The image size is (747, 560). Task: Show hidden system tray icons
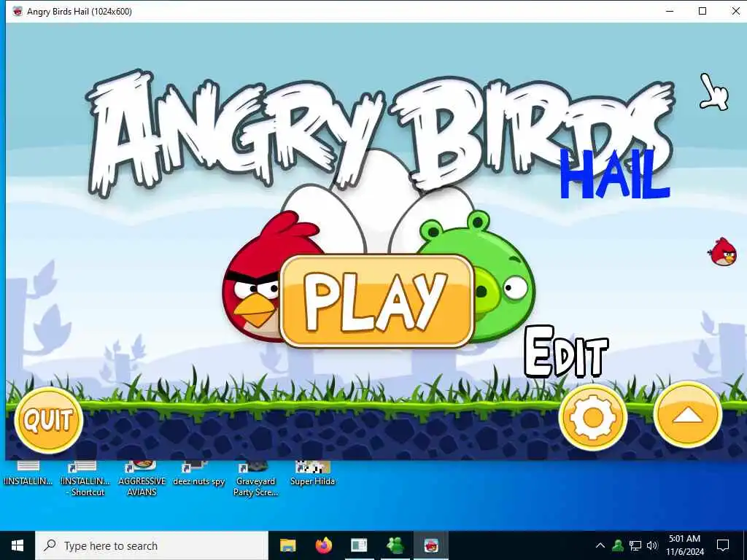point(600,545)
